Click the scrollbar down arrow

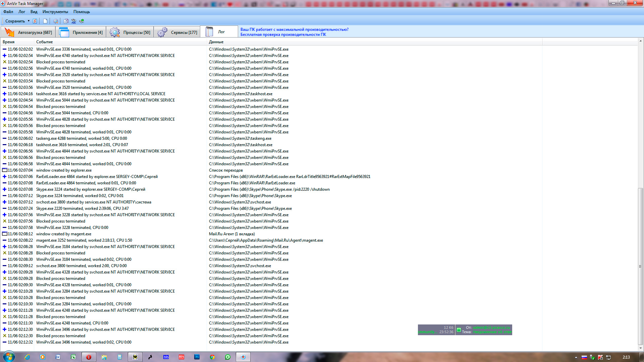point(640,348)
